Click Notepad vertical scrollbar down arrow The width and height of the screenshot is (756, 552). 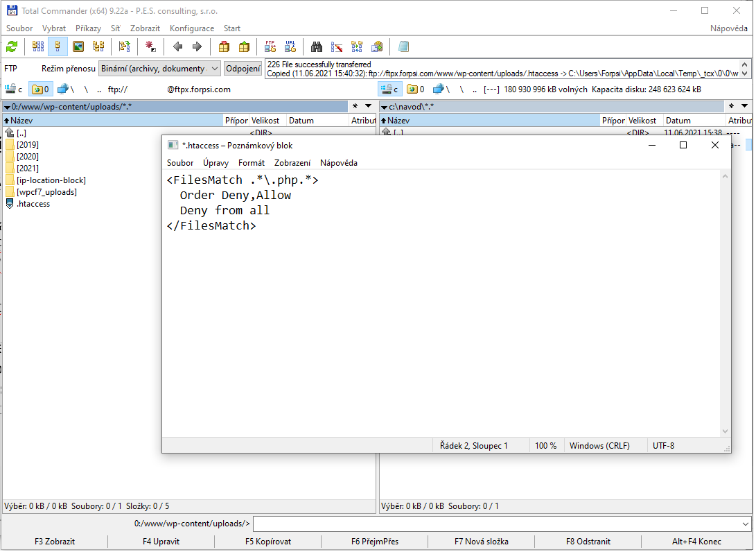click(x=725, y=432)
